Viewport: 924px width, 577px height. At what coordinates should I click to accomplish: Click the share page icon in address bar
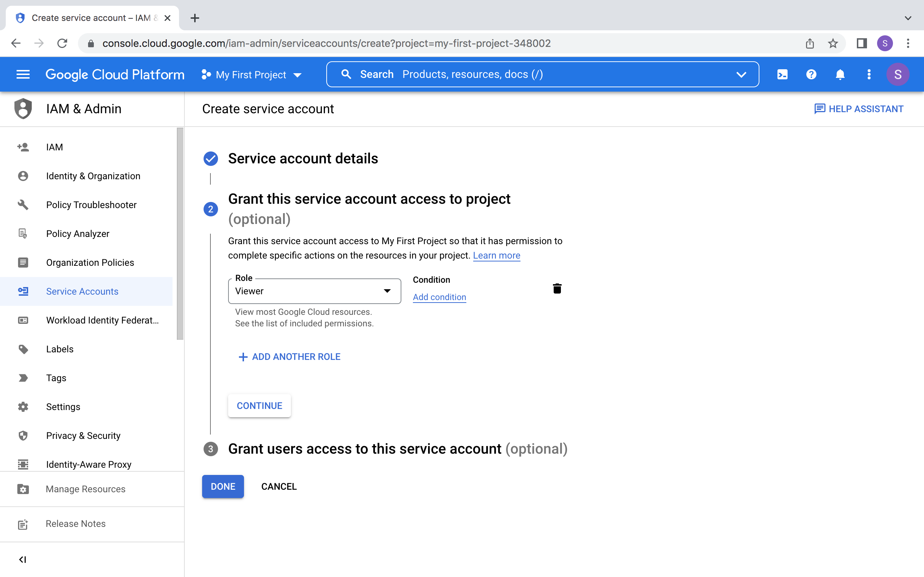click(x=810, y=44)
